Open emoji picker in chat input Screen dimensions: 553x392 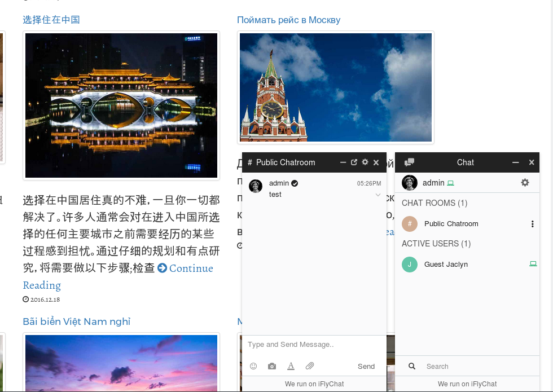253,366
